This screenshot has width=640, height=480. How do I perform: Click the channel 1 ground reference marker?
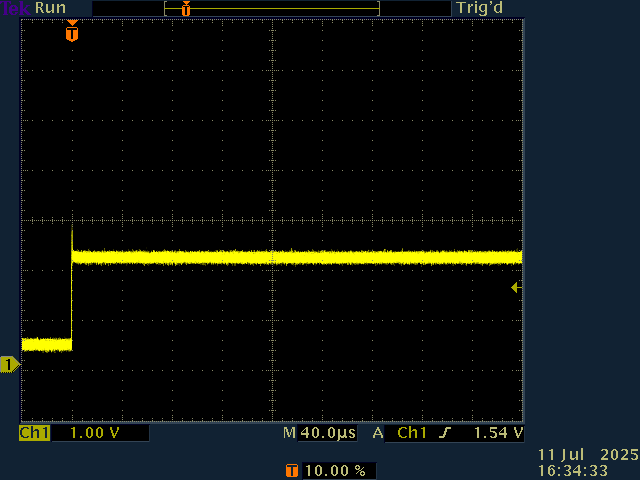[9, 365]
